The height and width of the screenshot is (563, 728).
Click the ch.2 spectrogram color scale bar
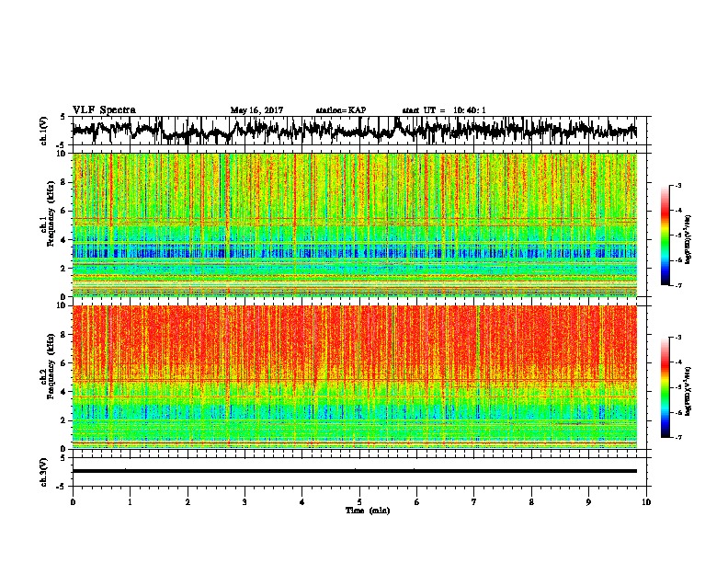[665, 387]
